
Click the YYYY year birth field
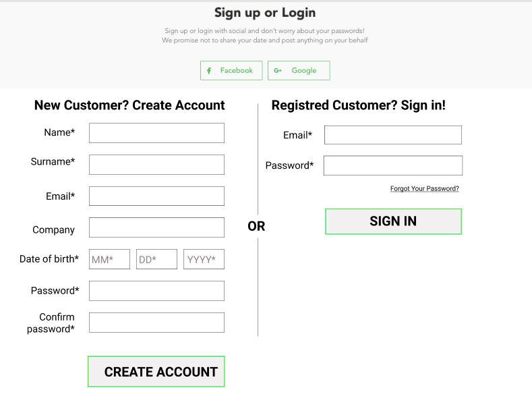pyautogui.click(x=204, y=259)
